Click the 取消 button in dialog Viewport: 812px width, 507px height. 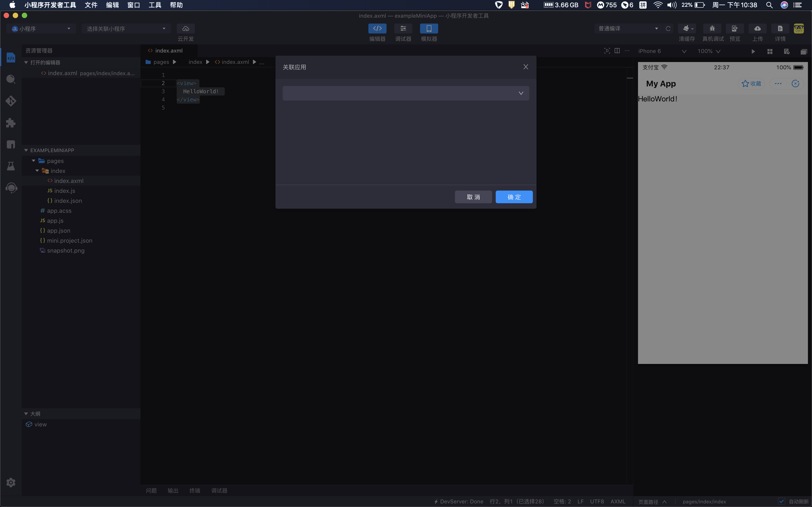[473, 197]
